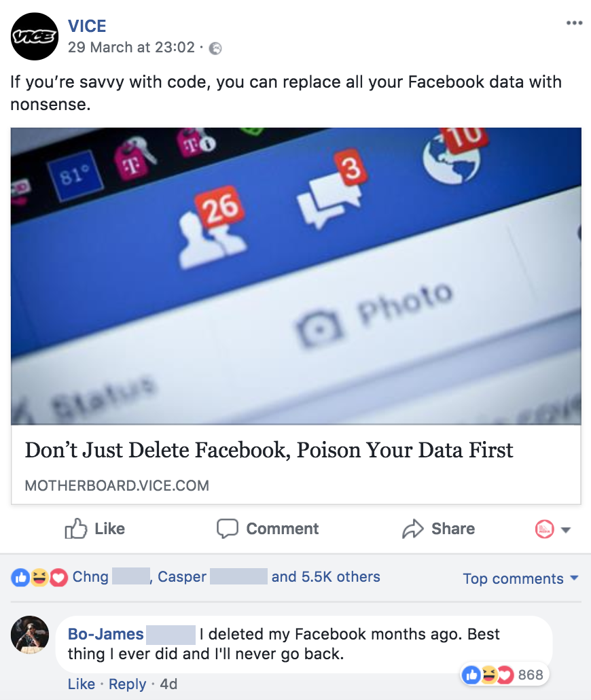Click the MOTHERBOARD.VICE.COM source link
This screenshot has width=591, height=700.
coord(117,485)
